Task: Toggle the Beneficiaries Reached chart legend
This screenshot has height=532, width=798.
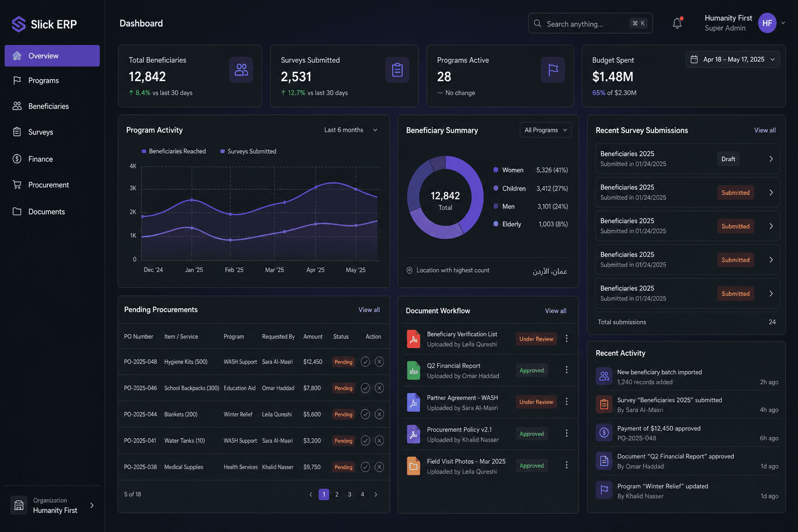Action: (x=174, y=151)
